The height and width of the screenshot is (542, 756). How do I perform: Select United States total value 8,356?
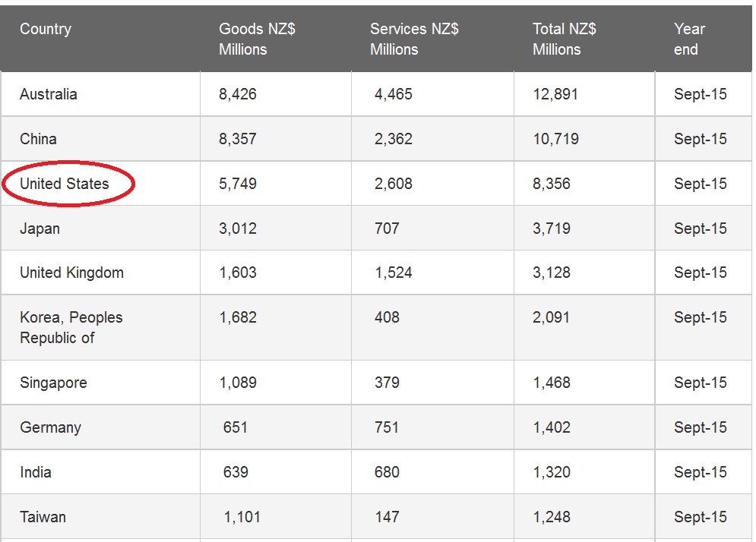click(x=552, y=184)
